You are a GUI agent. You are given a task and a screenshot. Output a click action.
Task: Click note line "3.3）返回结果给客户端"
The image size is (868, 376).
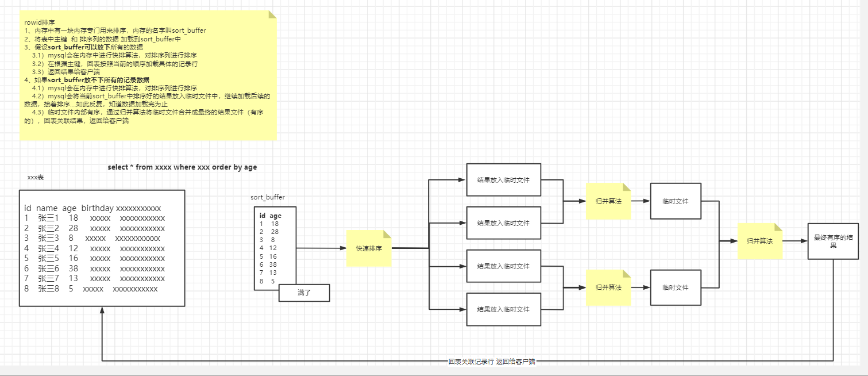65,72
